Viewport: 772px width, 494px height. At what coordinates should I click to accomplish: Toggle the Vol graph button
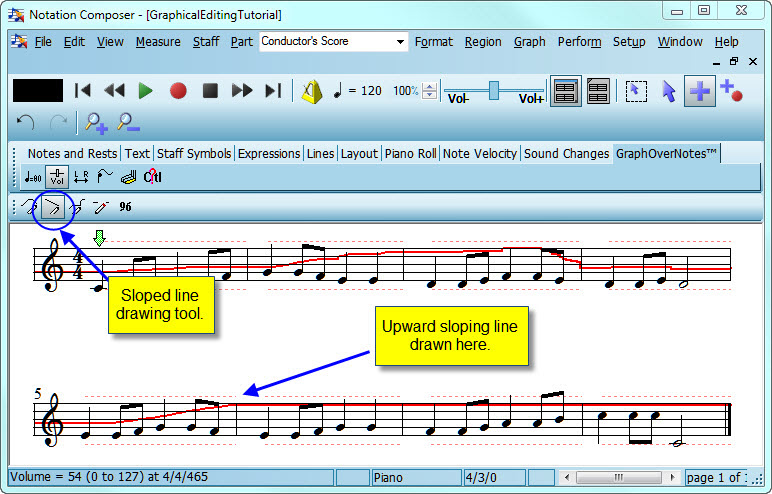(x=57, y=178)
